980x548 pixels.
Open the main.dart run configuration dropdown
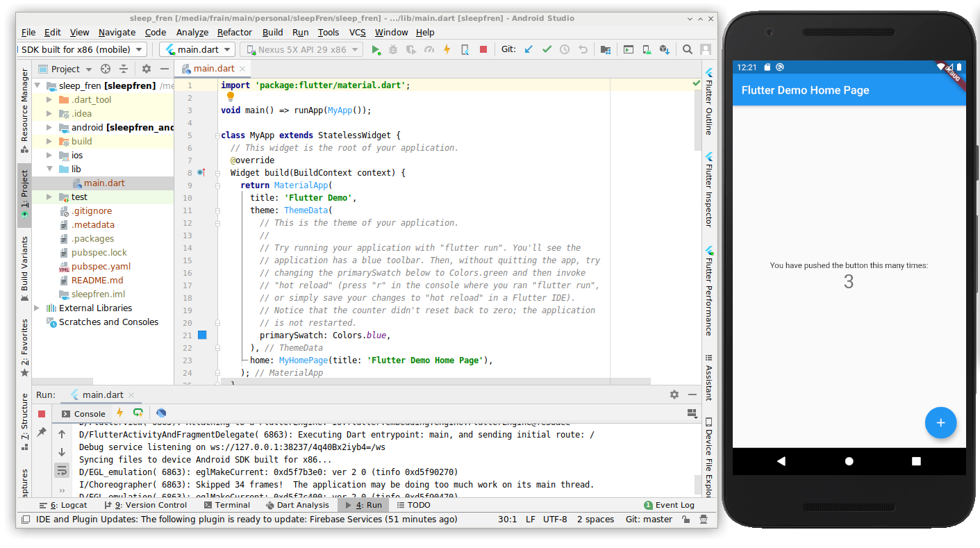point(197,49)
